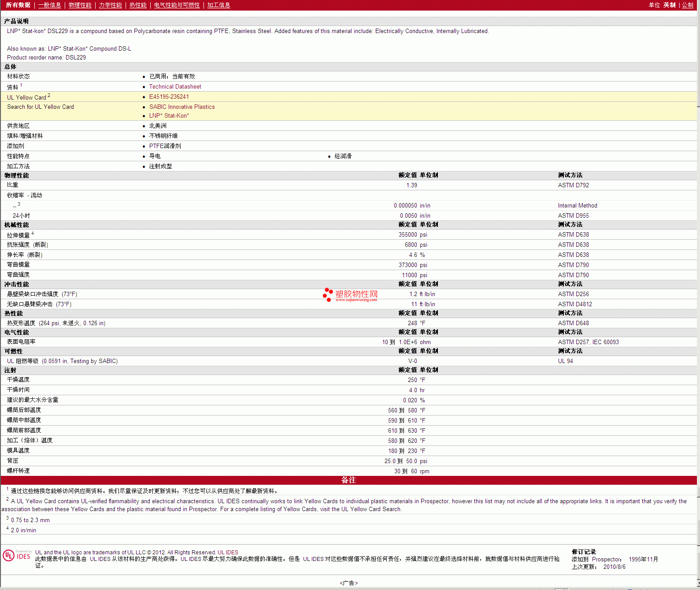The width and height of the screenshot is (700, 590).
Task: Click the 模具温度 row label
Action: (x=18, y=451)
